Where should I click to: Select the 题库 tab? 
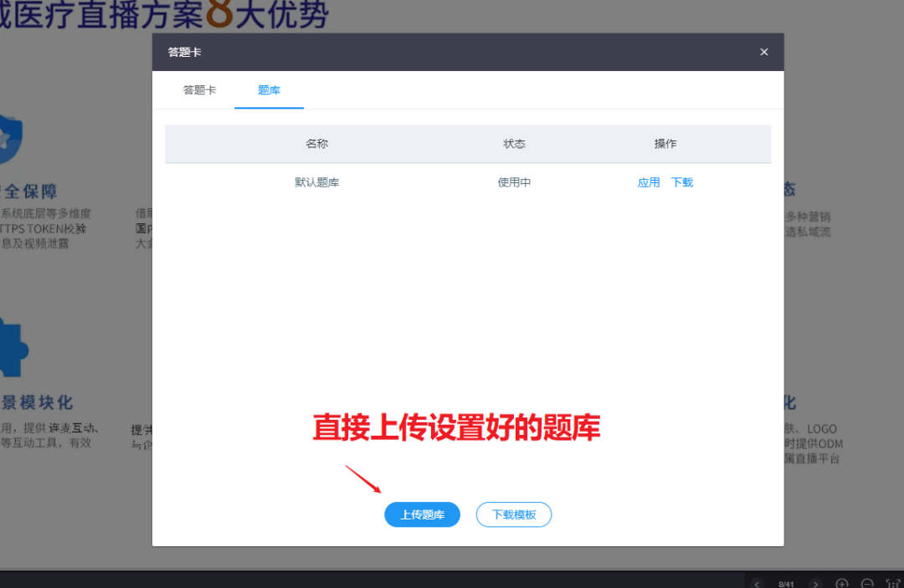pyautogui.click(x=269, y=90)
